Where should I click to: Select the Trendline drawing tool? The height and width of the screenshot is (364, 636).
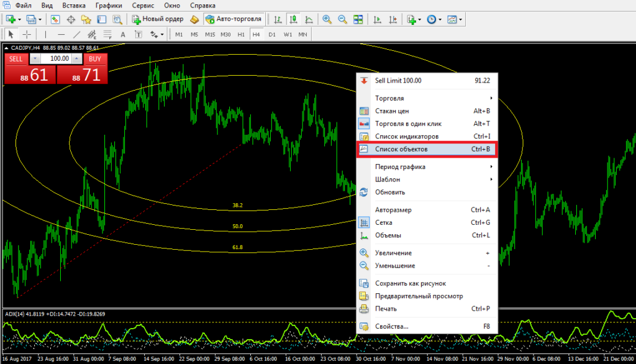(x=76, y=34)
